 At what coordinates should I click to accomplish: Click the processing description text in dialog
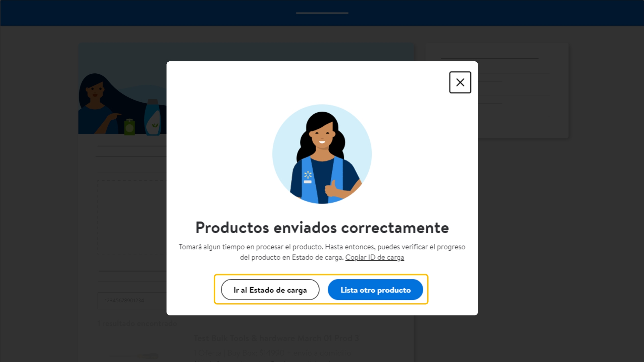(x=322, y=252)
